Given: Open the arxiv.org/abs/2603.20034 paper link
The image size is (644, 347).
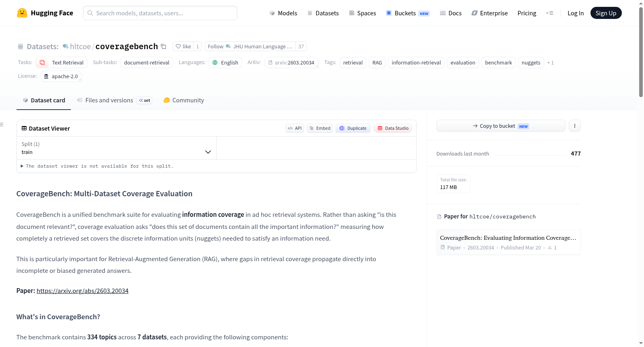Looking at the screenshot, I should tap(83, 291).
